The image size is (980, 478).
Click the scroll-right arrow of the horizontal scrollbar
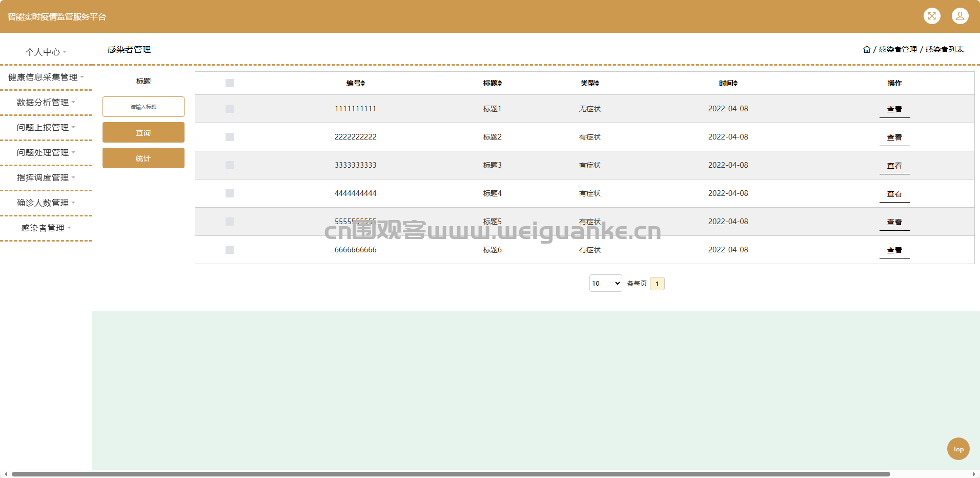point(974,474)
